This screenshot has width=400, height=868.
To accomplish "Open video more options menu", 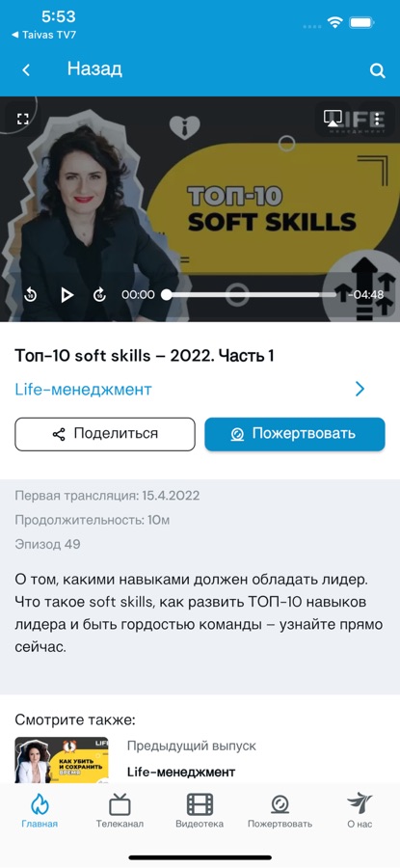I will coord(377,119).
